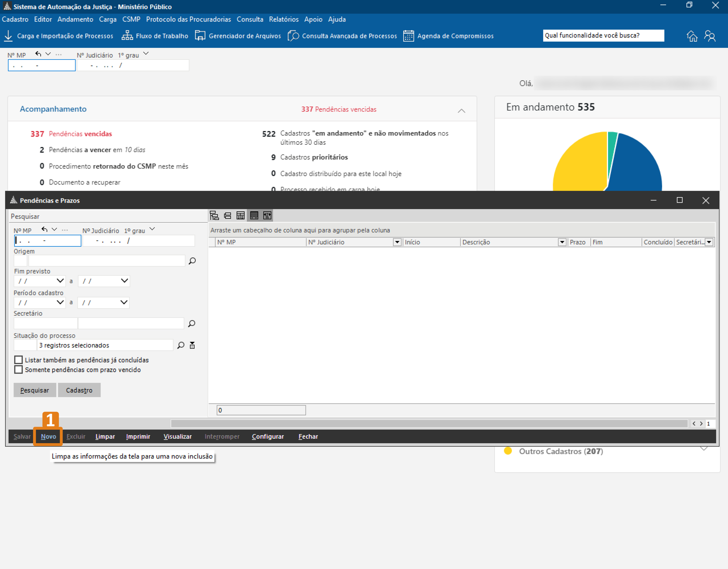Check Somente pendências com prazo vencido

pos(19,370)
